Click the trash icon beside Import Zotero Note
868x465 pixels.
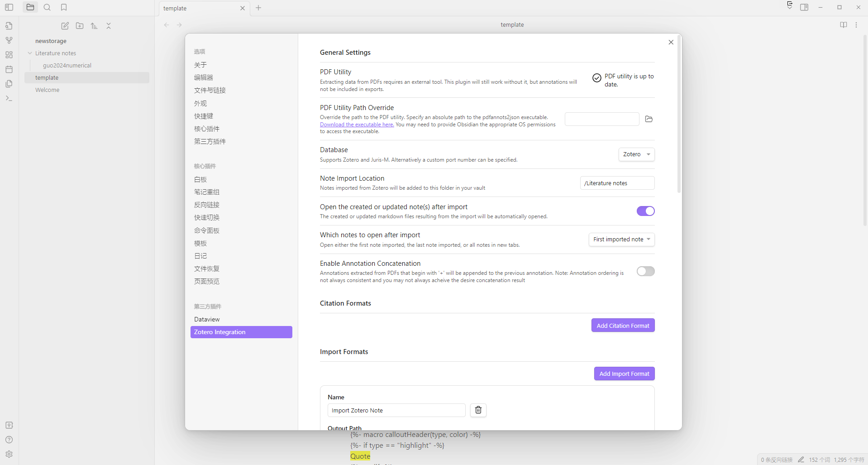[x=478, y=410]
